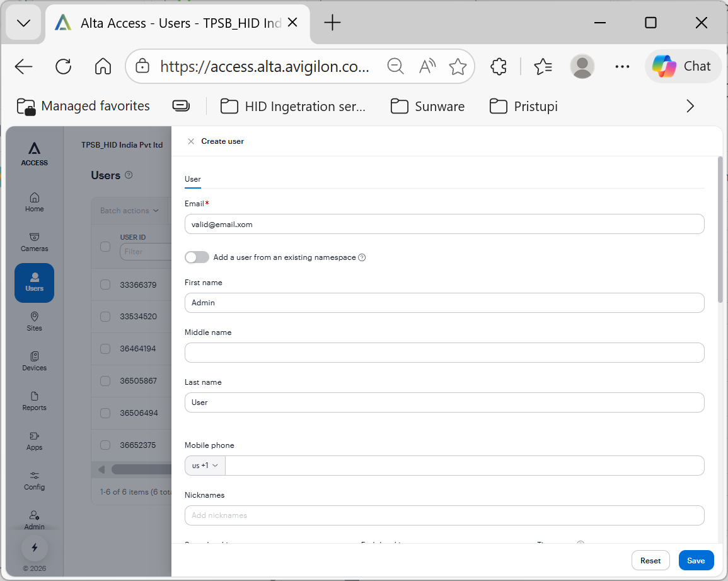This screenshot has width=728, height=581.
Task: Open HID Ingetration ser... favorites folder
Action: 293,107
